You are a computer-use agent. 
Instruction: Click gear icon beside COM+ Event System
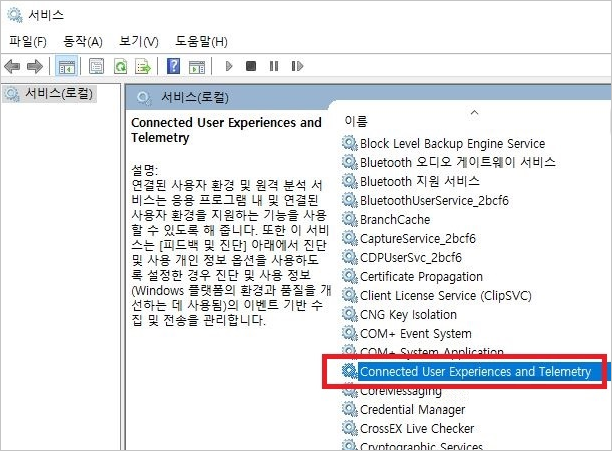[x=350, y=334]
